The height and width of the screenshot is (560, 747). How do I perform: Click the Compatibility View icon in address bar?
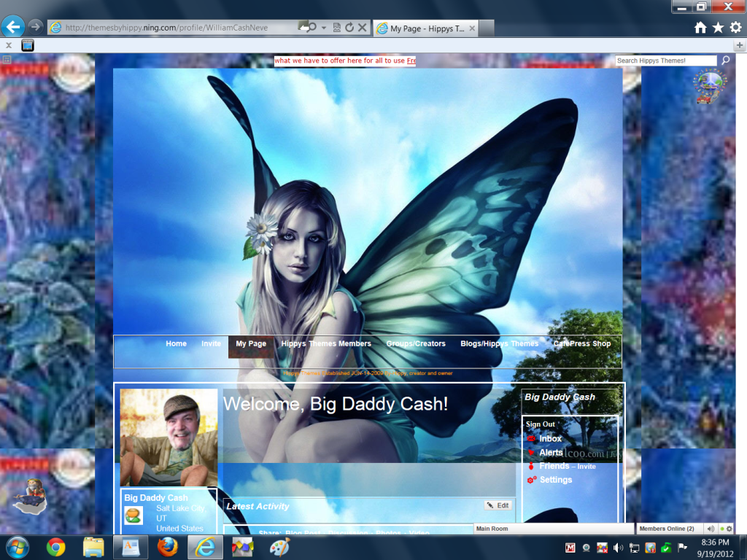[337, 27]
